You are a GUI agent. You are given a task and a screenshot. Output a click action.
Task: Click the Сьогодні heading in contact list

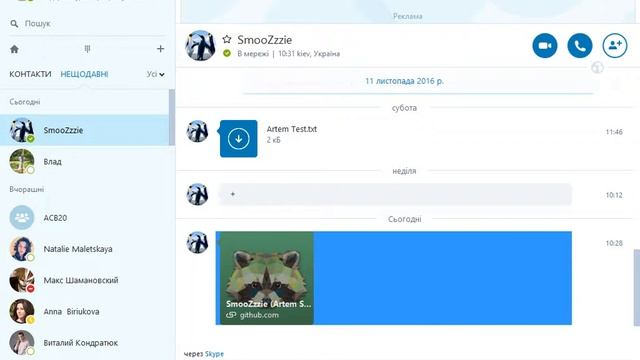click(24, 102)
